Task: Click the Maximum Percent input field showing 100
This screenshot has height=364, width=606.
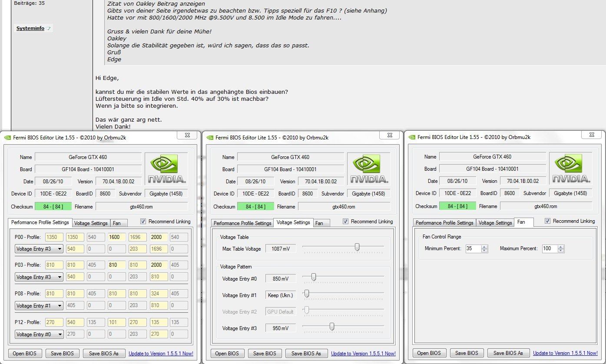Action: (x=550, y=249)
